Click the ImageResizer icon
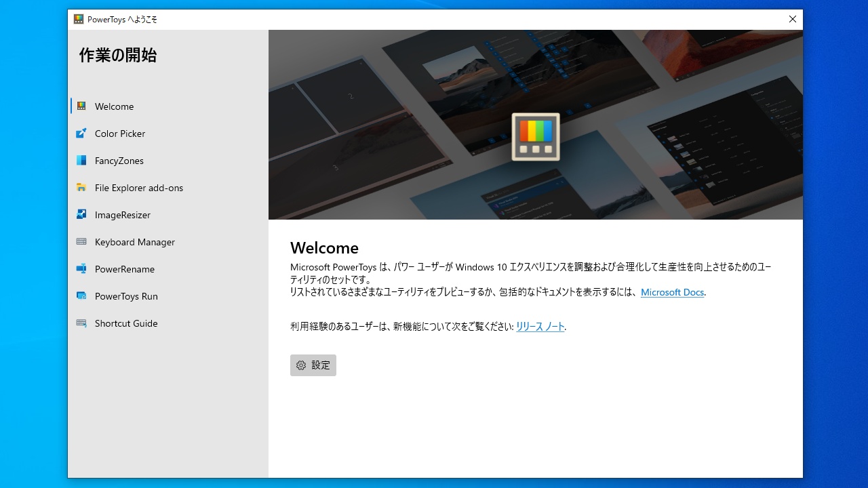Image resolution: width=868 pixels, height=488 pixels. (81, 215)
